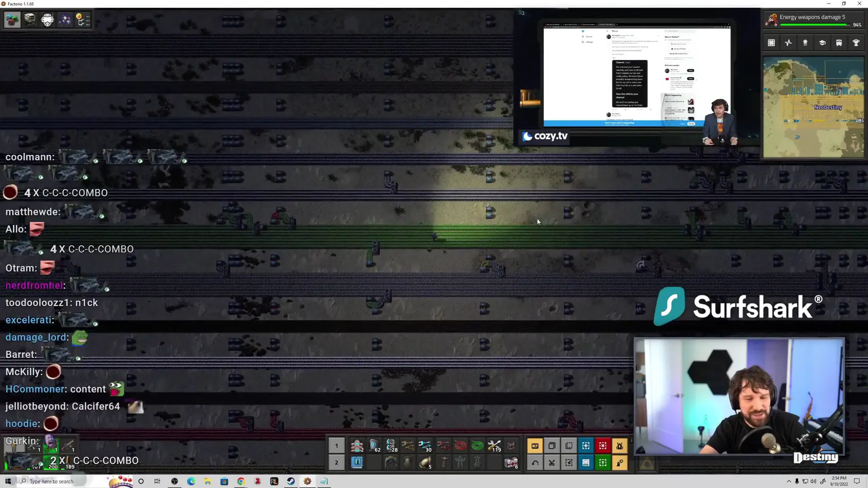Viewport: 868px width, 488px height.
Task: Select the green upgrade planner tool
Action: [x=603, y=463]
